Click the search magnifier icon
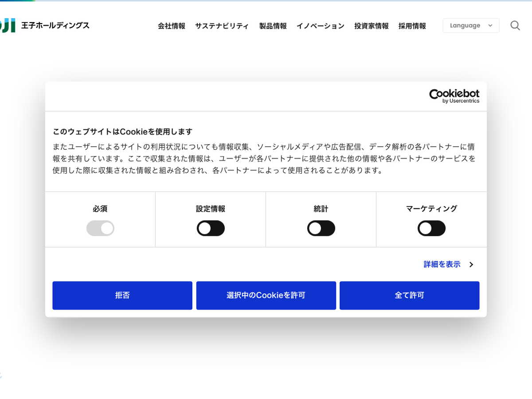This screenshot has width=532, height=399. [x=515, y=26]
